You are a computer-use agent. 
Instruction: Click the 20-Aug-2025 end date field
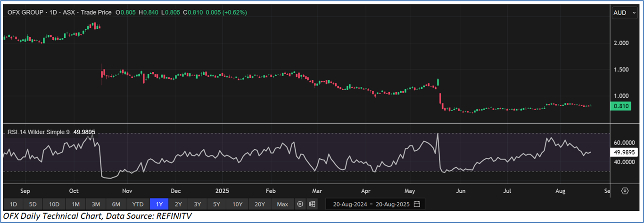coord(390,204)
